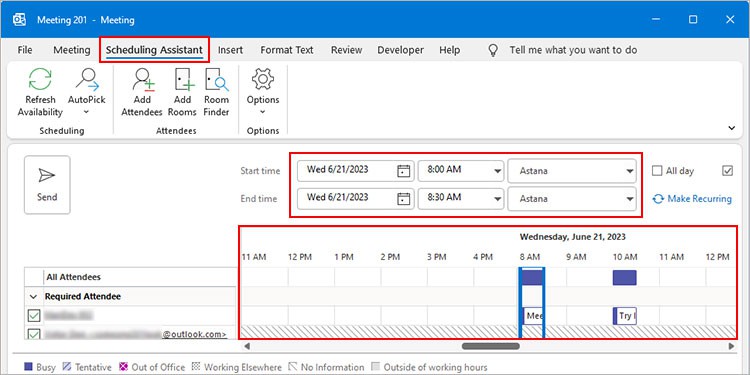The width and height of the screenshot is (750, 375).
Task: Open the Format Text tab
Action: tap(287, 50)
